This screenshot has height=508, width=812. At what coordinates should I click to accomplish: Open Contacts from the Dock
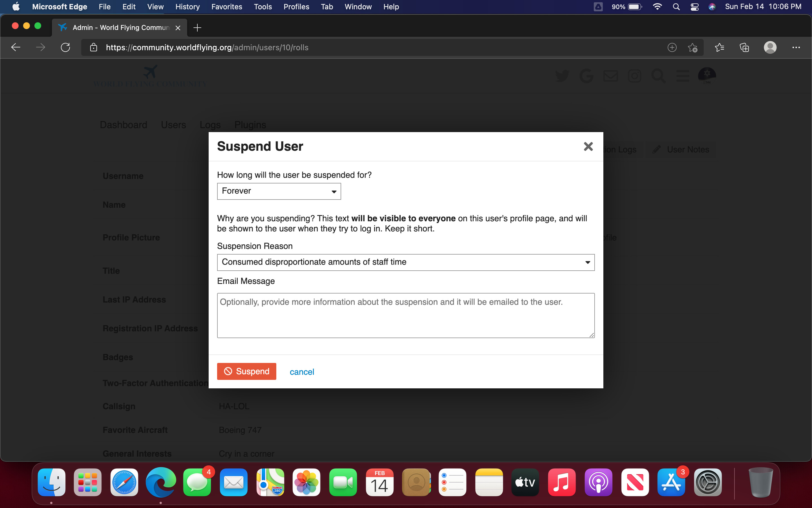(416, 483)
